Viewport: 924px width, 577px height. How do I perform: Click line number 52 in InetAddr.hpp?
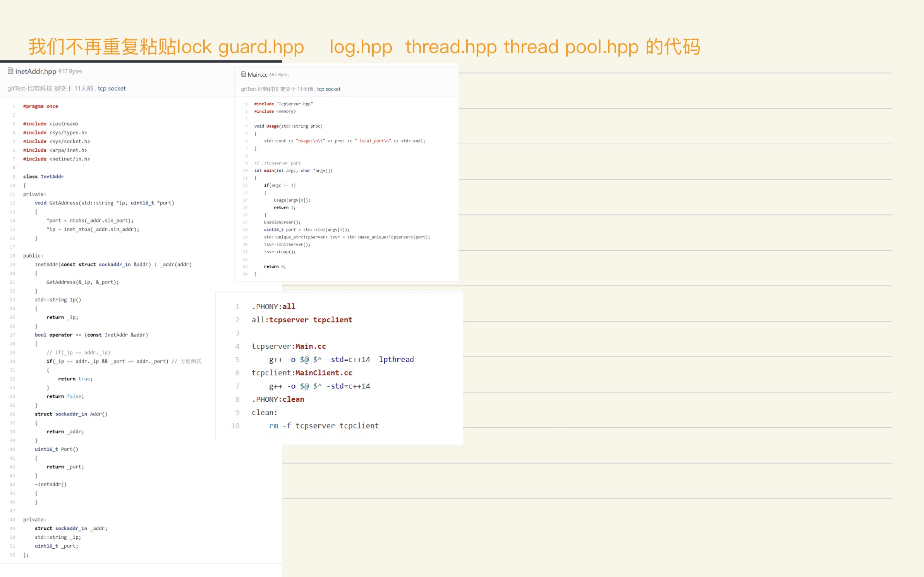point(12,555)
